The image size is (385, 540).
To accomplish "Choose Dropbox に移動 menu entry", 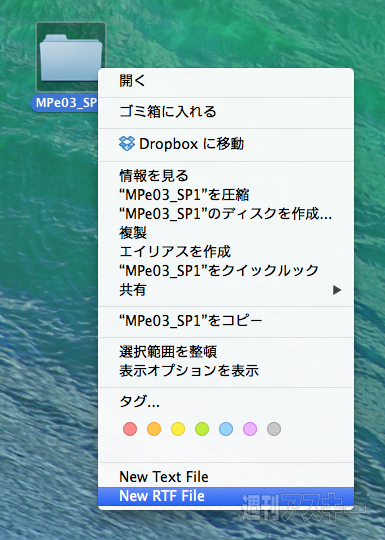I will 226,144.
